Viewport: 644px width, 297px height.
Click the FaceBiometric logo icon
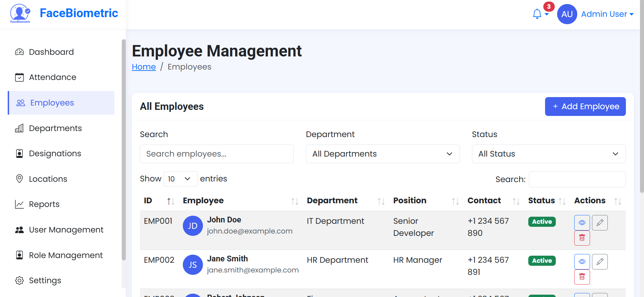[20, 13]
